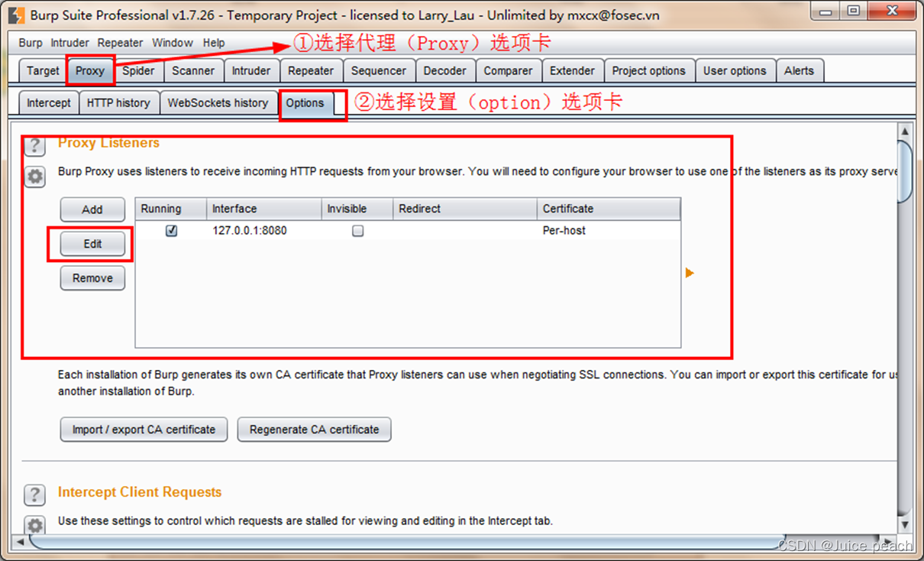Screen dimensions: 924x561
Task: Click the orange arrow beside the listeners table
Action: click(690, 273)
